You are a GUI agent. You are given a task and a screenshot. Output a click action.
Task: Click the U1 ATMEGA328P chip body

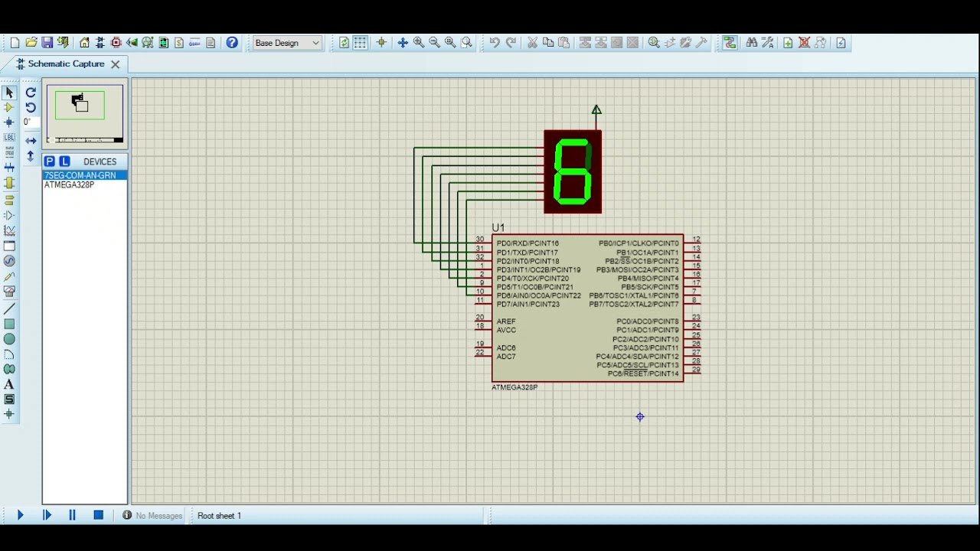coord(587,308)
